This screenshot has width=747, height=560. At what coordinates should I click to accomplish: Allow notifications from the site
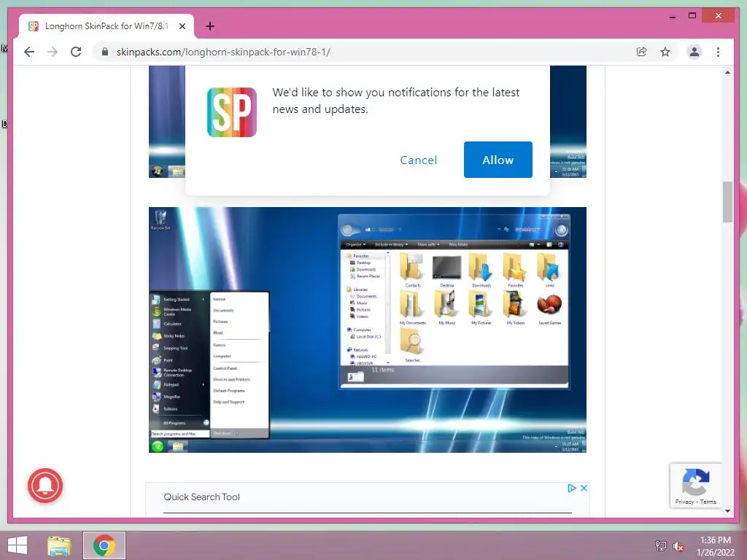click(x=498, y=160)
